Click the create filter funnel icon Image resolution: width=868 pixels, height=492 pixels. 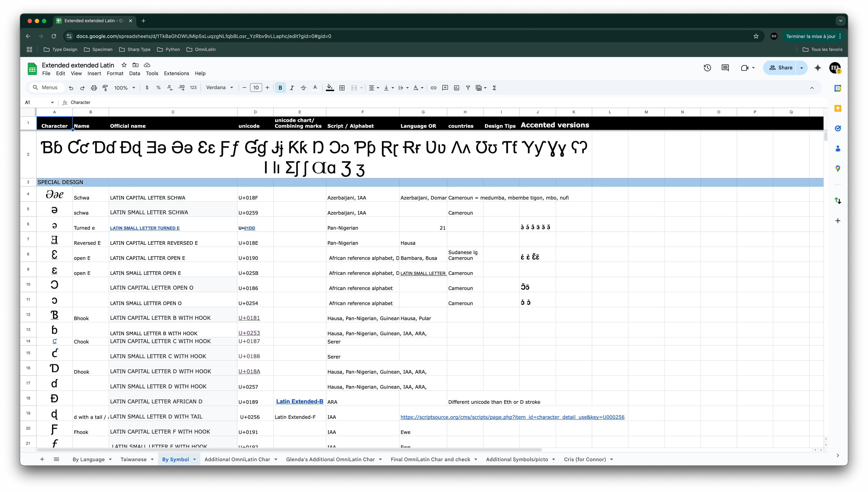[x=468, y=88]
